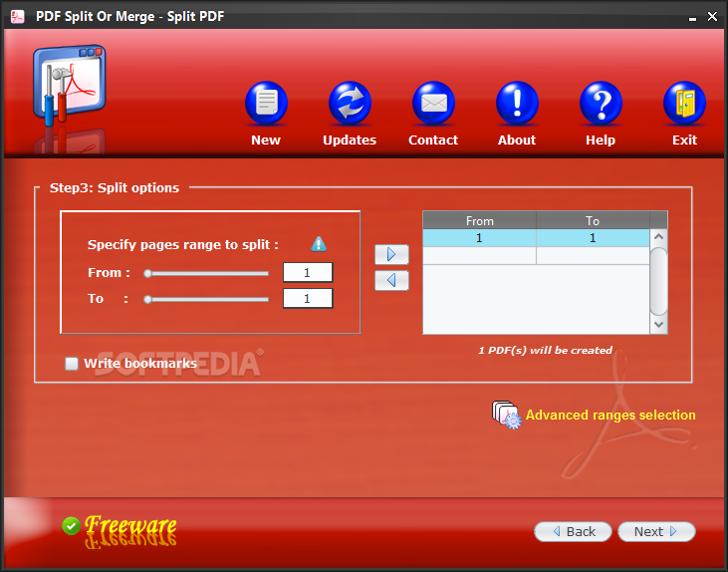
Task: Click the green Freeware checkmark icon
Action: pyautogui.click(x=71, y=526)
